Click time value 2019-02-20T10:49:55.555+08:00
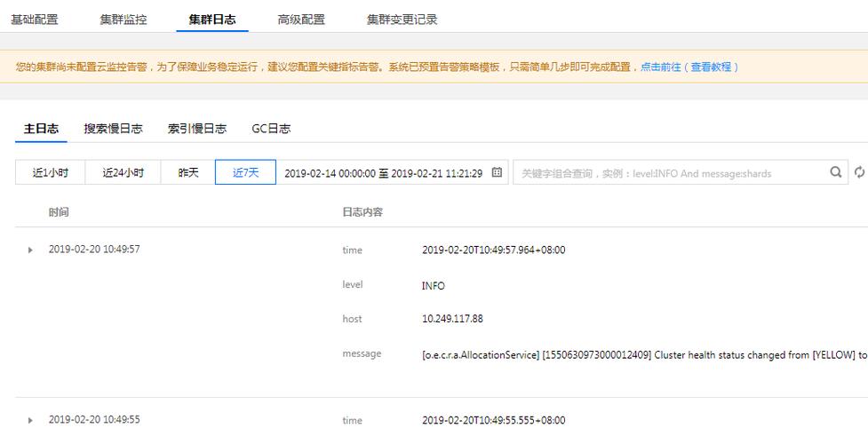This screenshot has width=868, height=444. tap(494, 421)
